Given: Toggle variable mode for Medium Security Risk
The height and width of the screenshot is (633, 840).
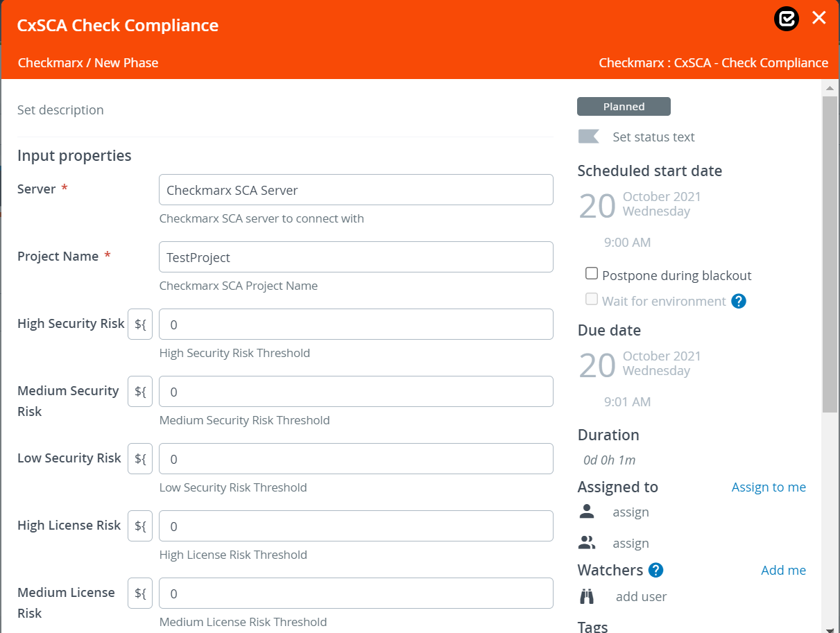Looking at the screenshot, I should point(140,392).
